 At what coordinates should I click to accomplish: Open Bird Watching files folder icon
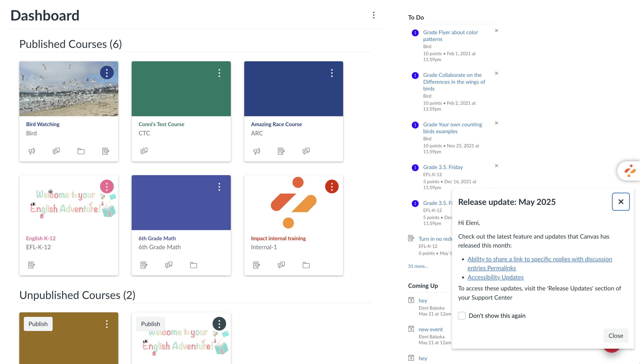81,151
